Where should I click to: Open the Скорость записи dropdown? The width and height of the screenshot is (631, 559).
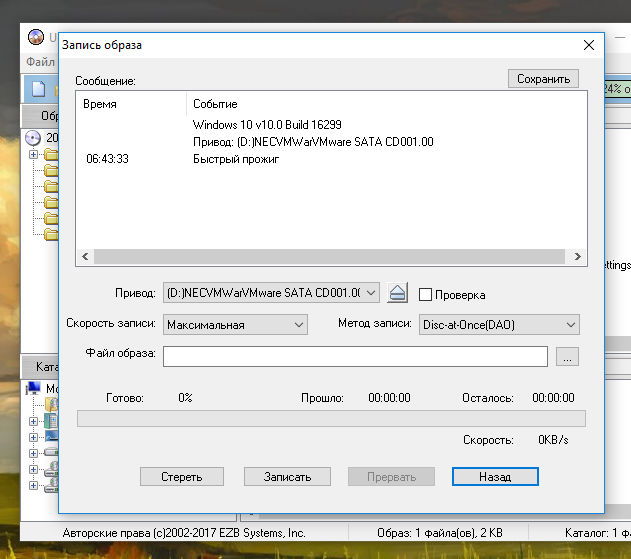pyautogui.click(x=235, y=324)
